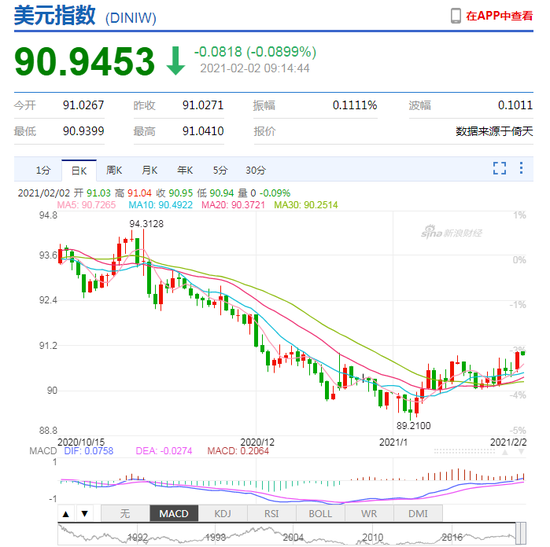Open the three-dot chart options menu
The image size is (550, 547).
pos(521,168)
